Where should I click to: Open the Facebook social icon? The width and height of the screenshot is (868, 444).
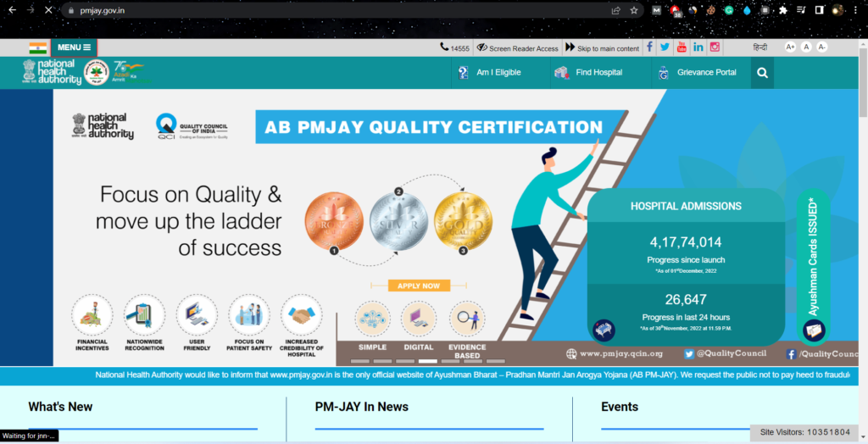(x=650, y=47)
